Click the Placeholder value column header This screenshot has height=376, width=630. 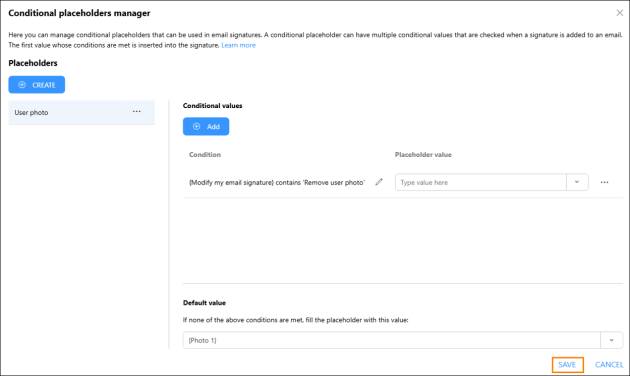click(423, 155)
